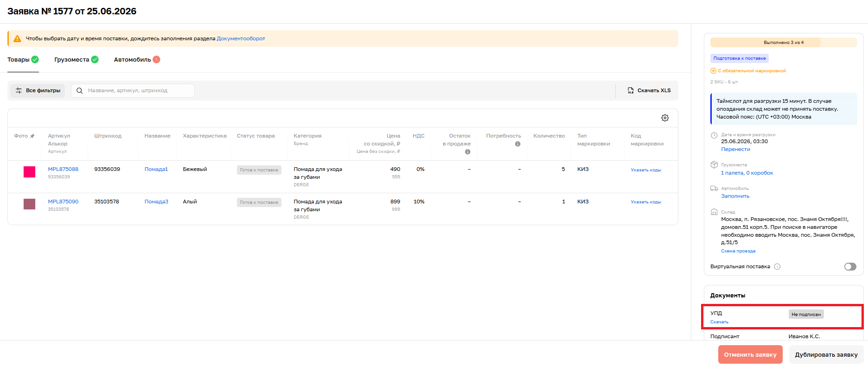The image size is (868, 366).
Task: Click the pink Помада1 photo swatch
Action: [x=30, y=172]
